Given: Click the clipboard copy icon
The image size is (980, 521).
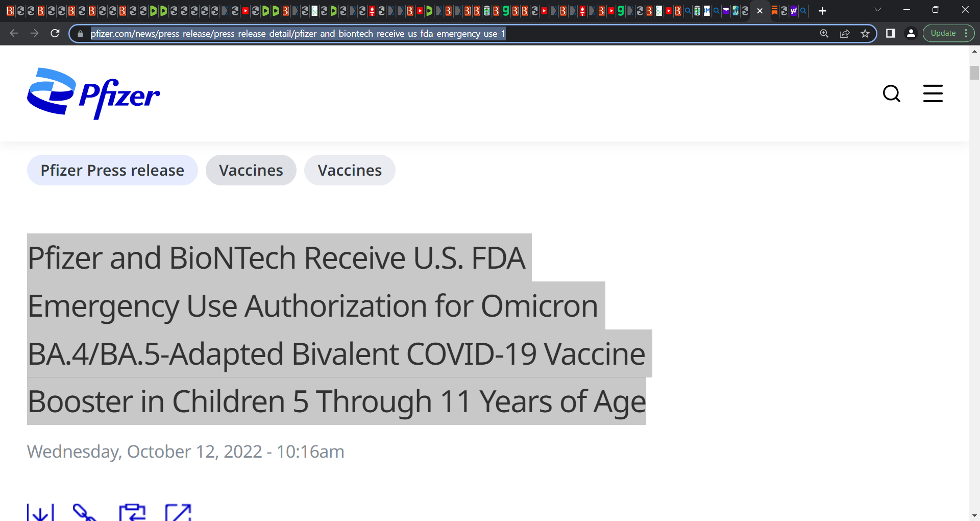Looking at the screenshot, I should (x=132, y=512).
